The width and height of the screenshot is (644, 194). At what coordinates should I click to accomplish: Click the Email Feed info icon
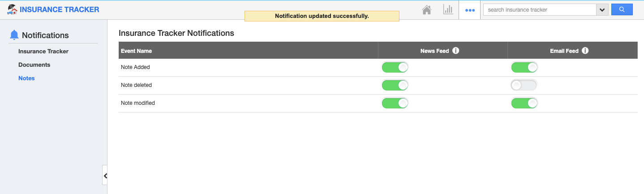[585, 51]
